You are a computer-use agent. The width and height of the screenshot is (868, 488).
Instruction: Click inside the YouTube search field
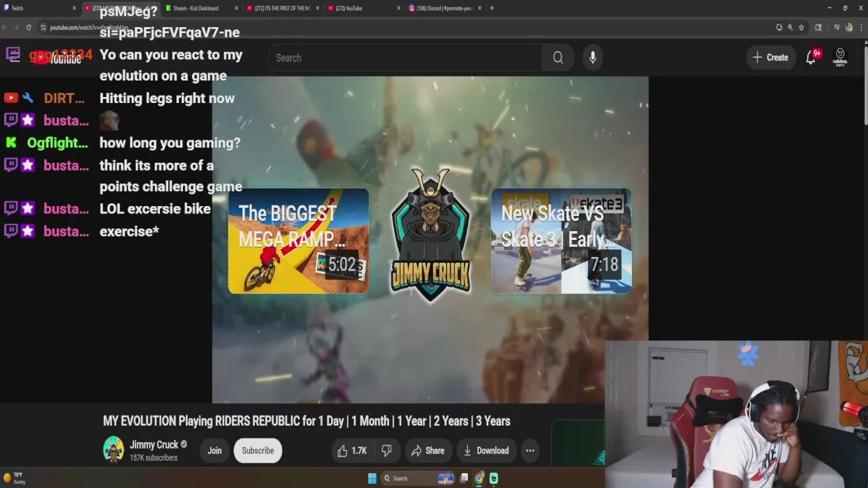click(x=404, y=58)
